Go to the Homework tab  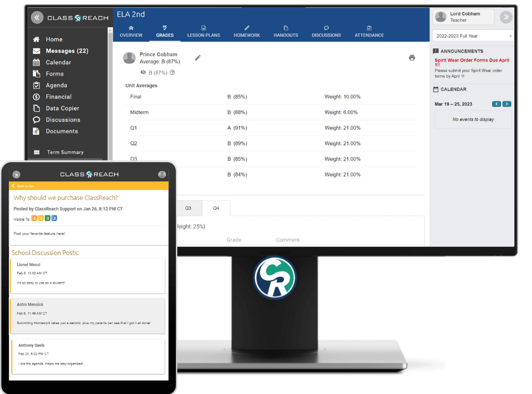click(247, 32)
